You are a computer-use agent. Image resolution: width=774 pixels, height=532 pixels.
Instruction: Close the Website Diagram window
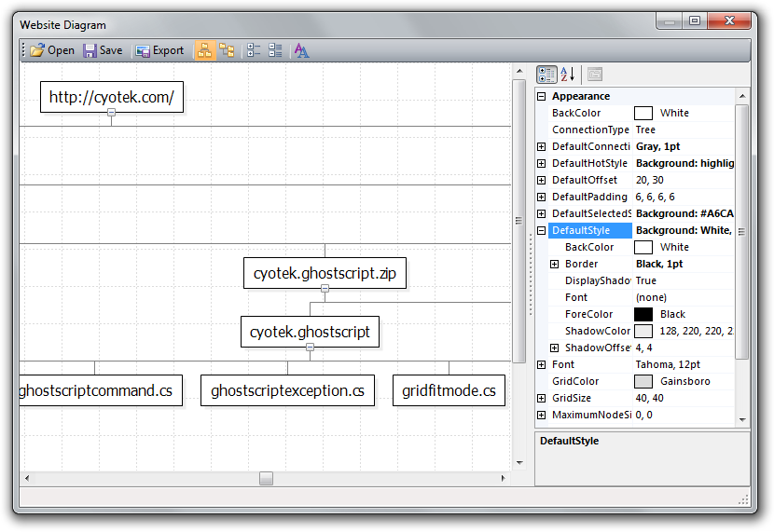tap(729, 20)
